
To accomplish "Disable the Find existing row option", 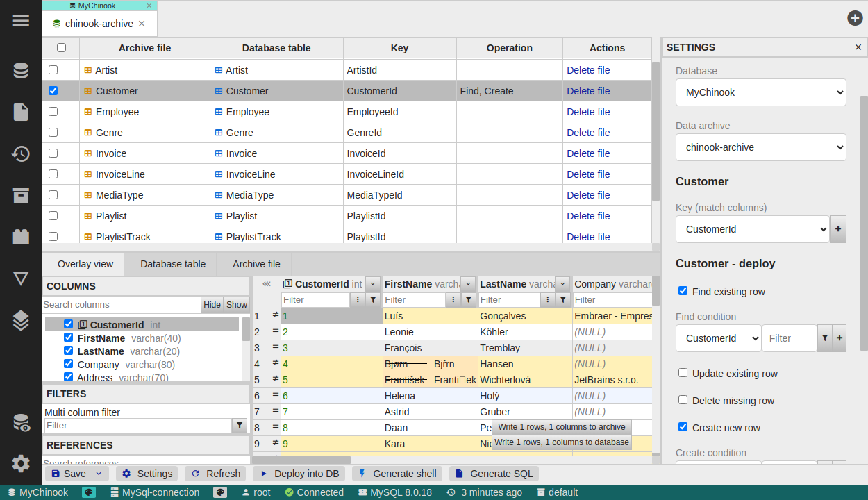I will coord(683,291).
